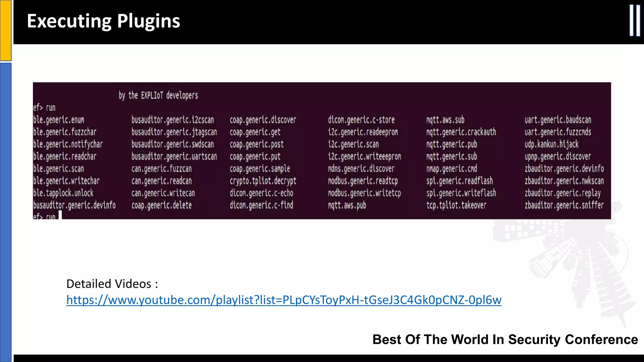This screenshot has width=644, height=362.
Task: Select 'zbauditor.generic.sniffer' plugin text
Action: [564, 205]
